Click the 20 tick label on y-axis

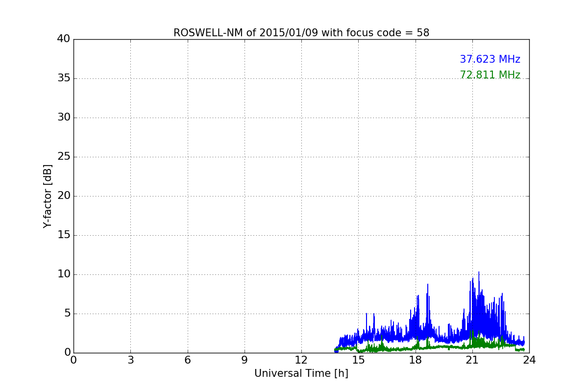(x=63, y=196)
